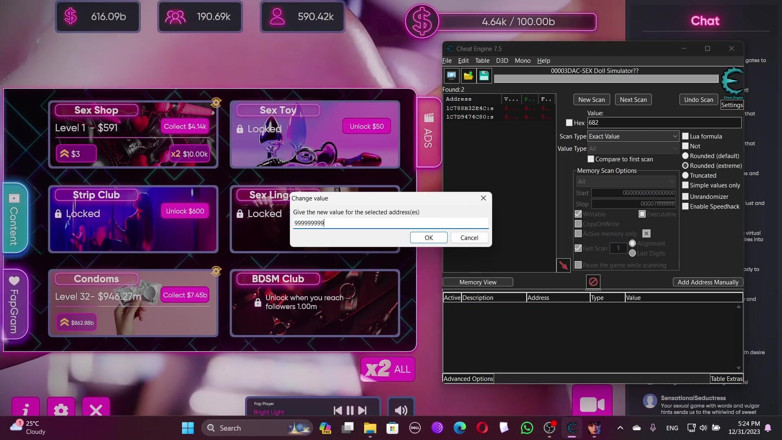Open Cheat Engine's Edit menu
This screenshot has width=782, height=440.
[x=463, y=60]
